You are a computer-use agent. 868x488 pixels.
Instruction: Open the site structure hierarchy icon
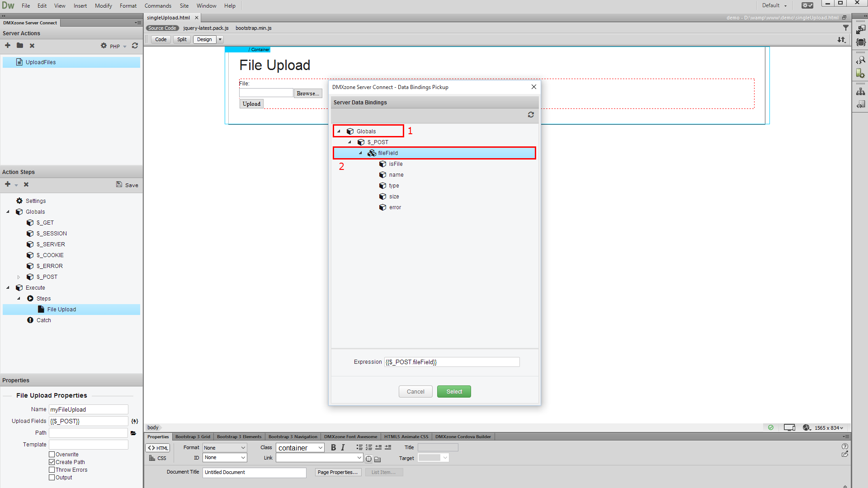(861, 92)
